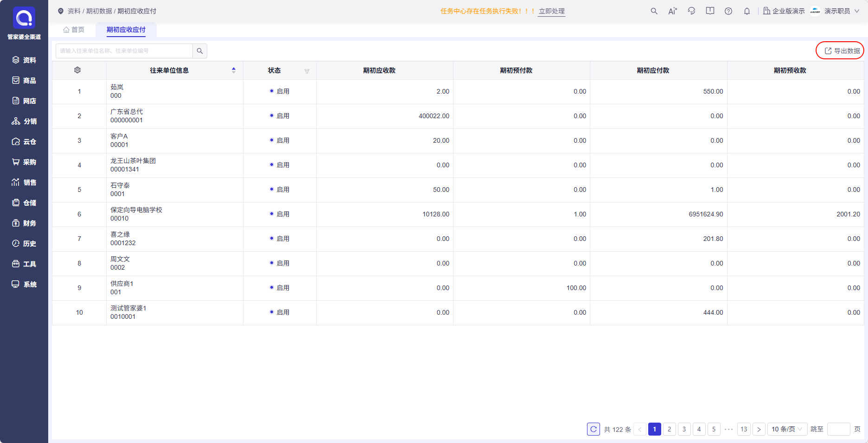This screenshot has height=443, width=868.
Task: Go to page 5
Action: 714,429
